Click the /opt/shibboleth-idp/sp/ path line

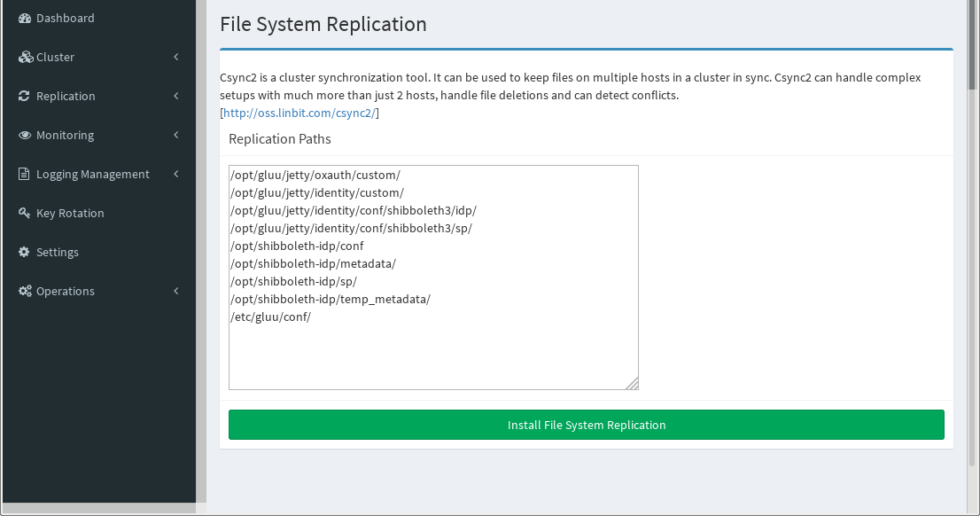coord(294,281)
